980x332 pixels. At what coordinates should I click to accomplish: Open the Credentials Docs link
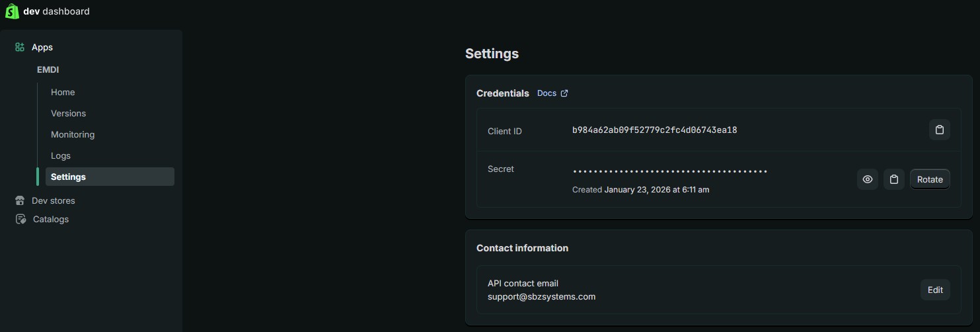(547, 93)
